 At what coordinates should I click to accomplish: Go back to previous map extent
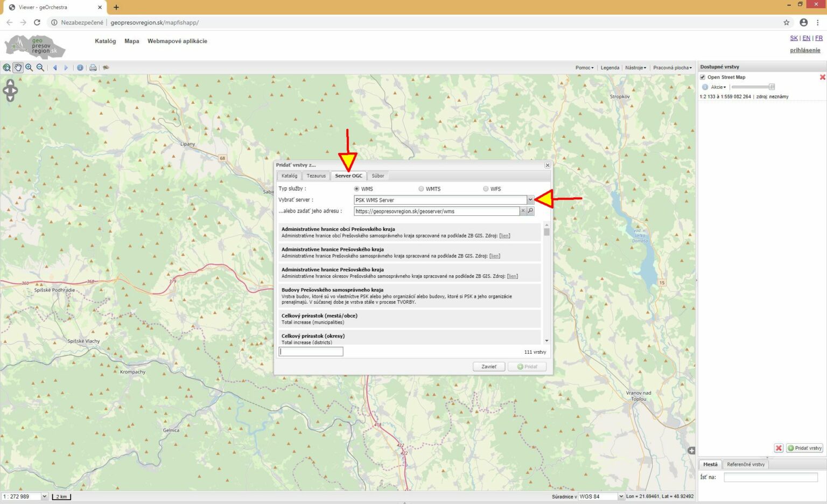tap(55, 67)
